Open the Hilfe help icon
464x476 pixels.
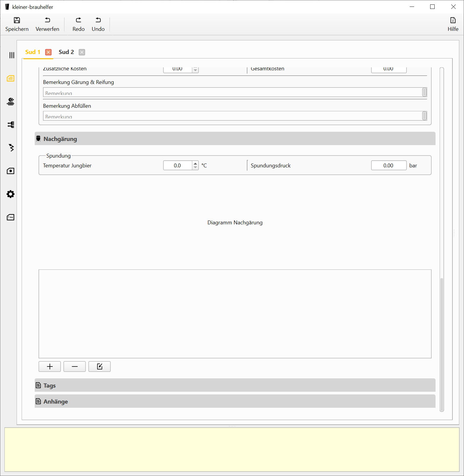pos(453,20)
